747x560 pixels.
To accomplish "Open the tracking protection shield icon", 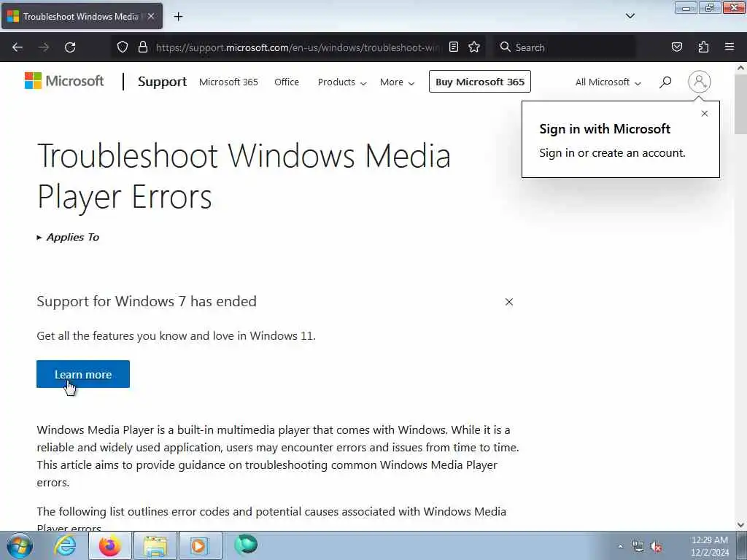I will (123, 47).
